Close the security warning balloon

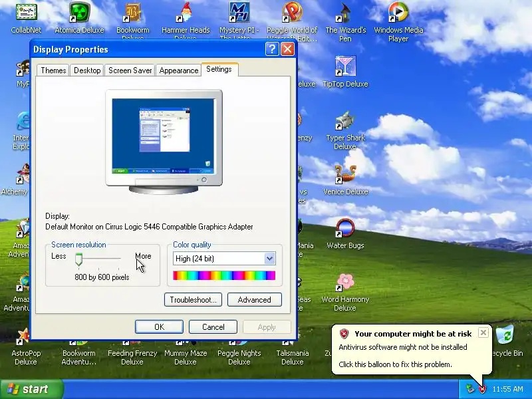tap(483, 332)
